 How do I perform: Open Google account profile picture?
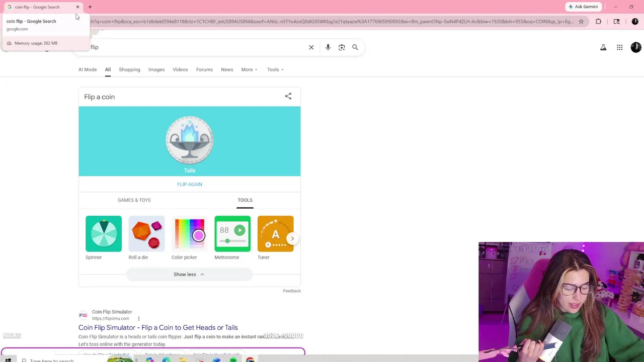pos(636,47)
